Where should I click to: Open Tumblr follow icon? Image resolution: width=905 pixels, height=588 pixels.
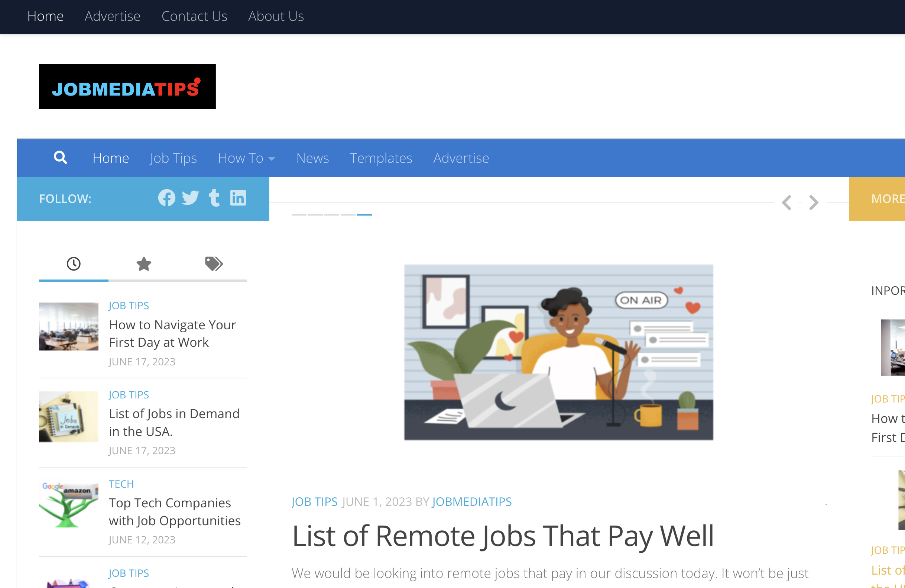pos(214,198)
